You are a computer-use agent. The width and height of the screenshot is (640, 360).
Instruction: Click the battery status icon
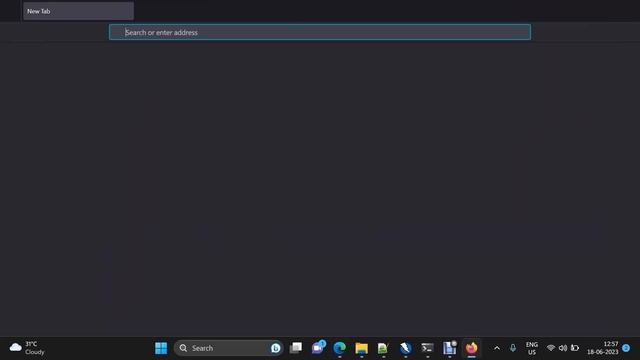(575, 348)
